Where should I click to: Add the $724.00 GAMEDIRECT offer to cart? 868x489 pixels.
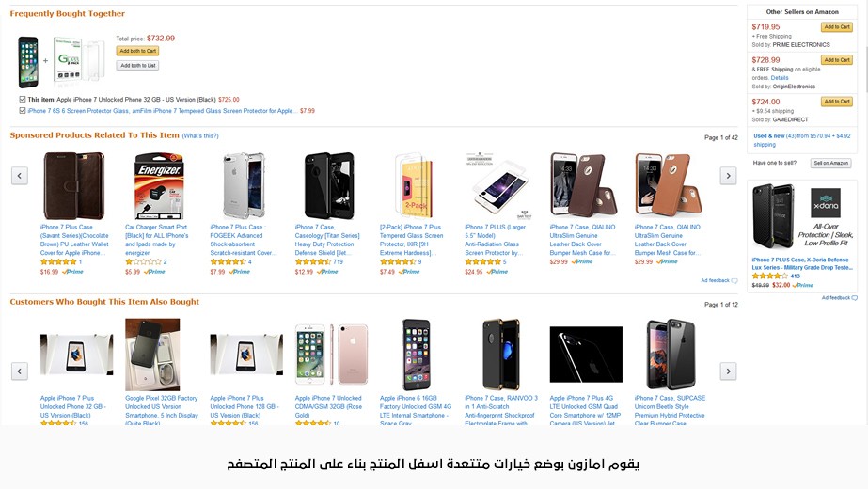(x=836, y=102)
